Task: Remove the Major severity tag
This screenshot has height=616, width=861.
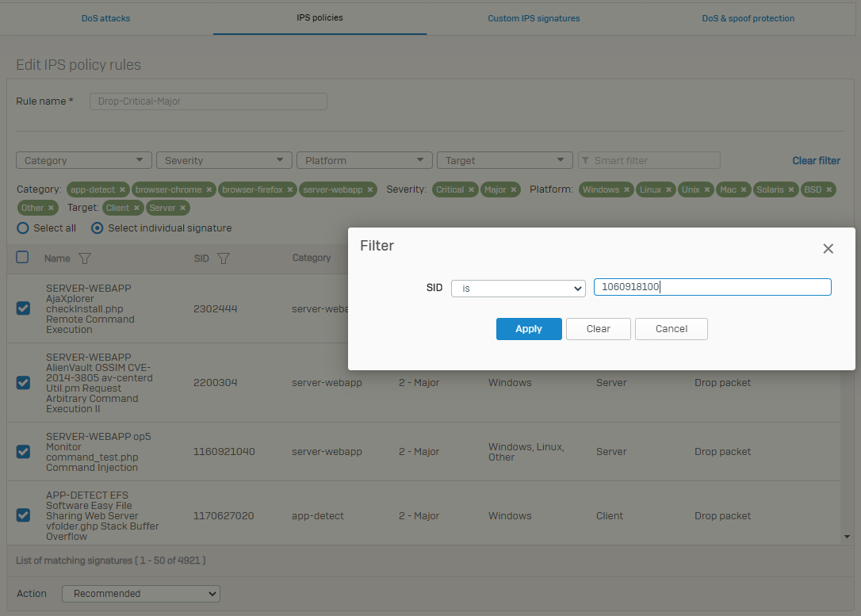Action: pyautogui.click(x=514, y=189)
